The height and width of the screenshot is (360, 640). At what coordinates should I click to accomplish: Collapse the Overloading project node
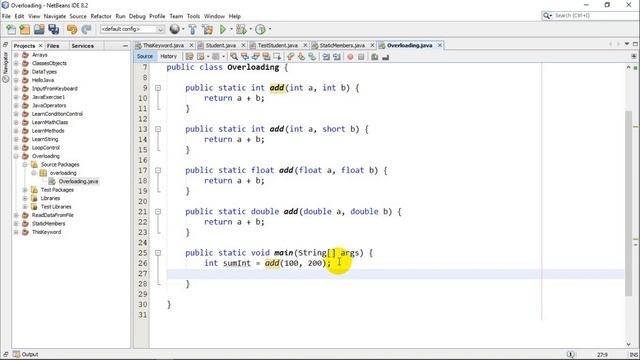16,156
